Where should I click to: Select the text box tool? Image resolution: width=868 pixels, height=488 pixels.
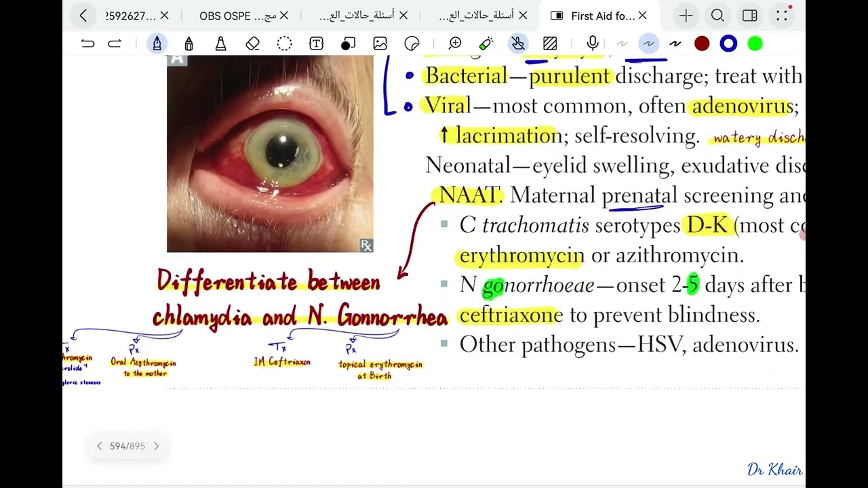(x=316, y=44)
